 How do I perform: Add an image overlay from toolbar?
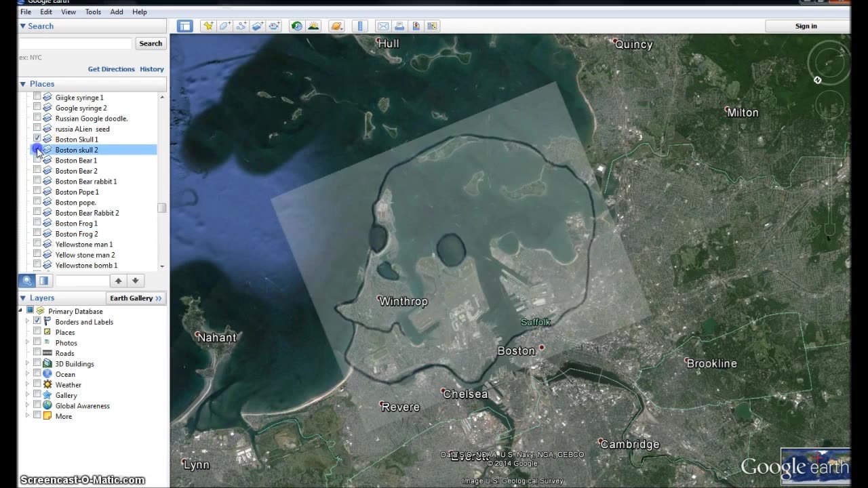(x=258, y=26)
